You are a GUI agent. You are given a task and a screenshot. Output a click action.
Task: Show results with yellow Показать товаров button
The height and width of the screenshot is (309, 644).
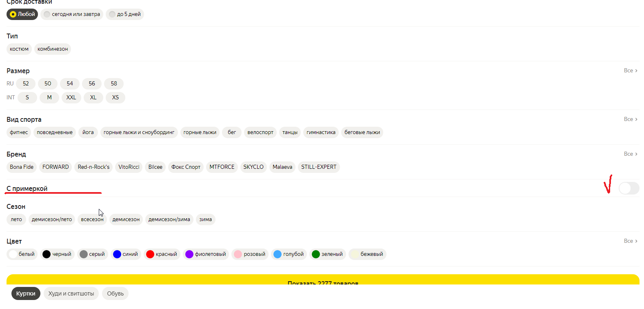[x=323, y=280]
